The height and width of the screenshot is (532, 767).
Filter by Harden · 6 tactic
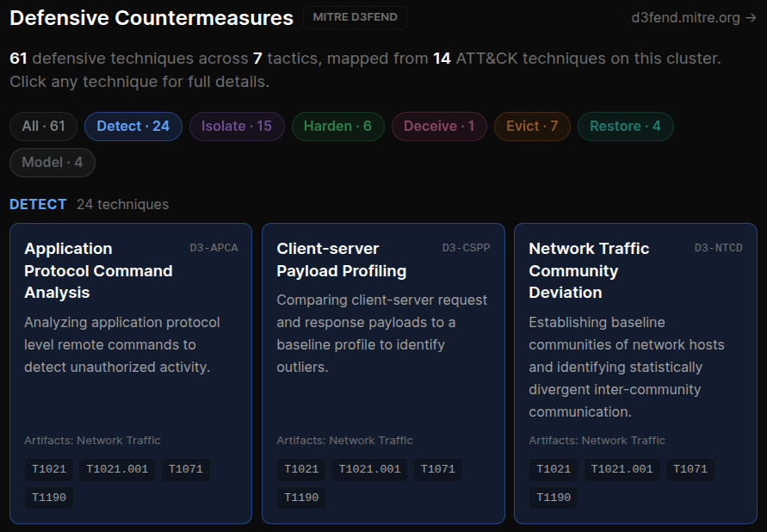point(338,127)
